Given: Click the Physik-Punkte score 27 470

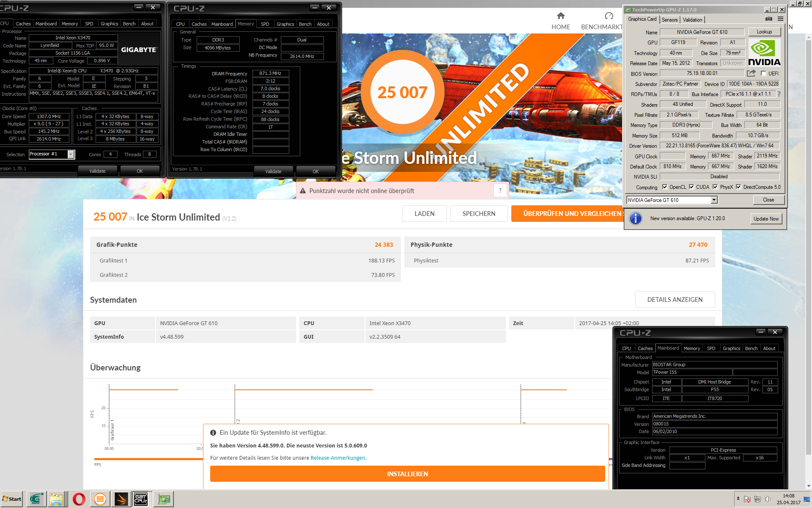Looking at the screenshot, I should (698, 245).
